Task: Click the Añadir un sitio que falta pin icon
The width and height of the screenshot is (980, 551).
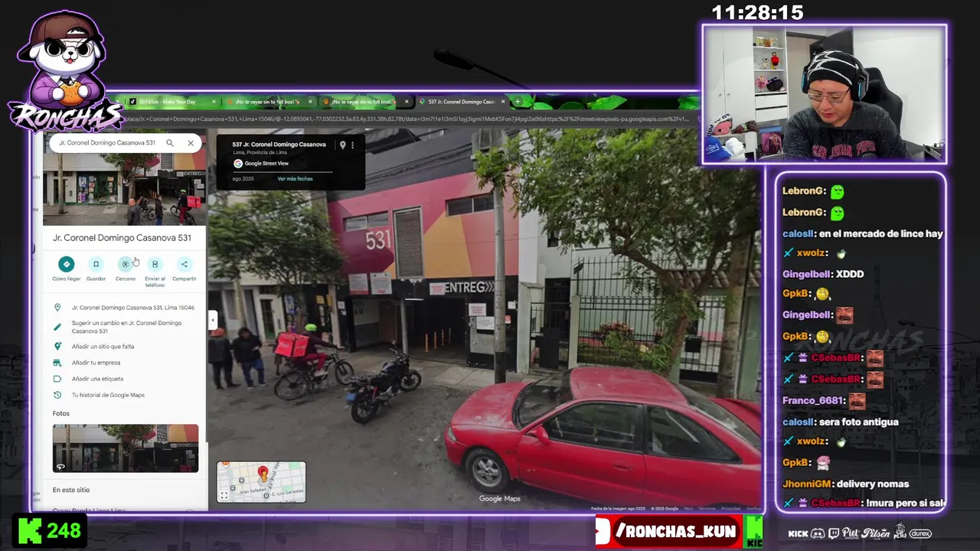Action: (57, 347)
